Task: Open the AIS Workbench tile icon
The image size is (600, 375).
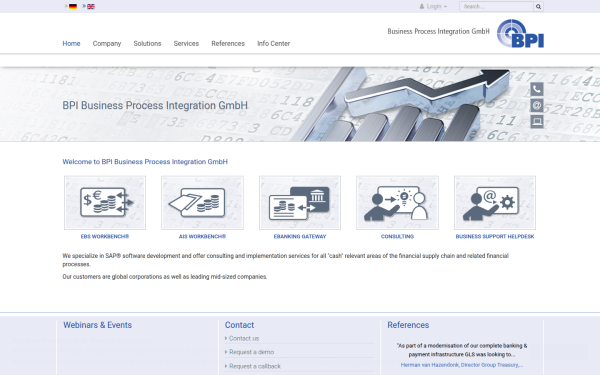Action: click(202, 203)
